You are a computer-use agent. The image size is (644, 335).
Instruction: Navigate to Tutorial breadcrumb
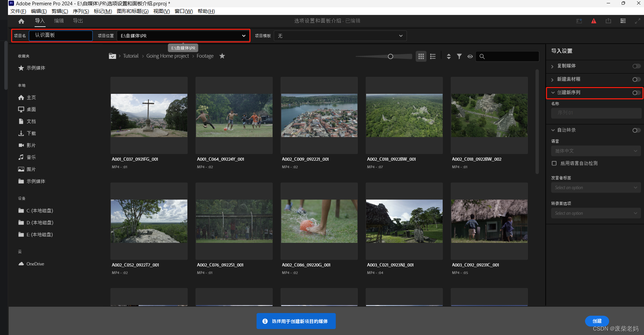point(131,56)
